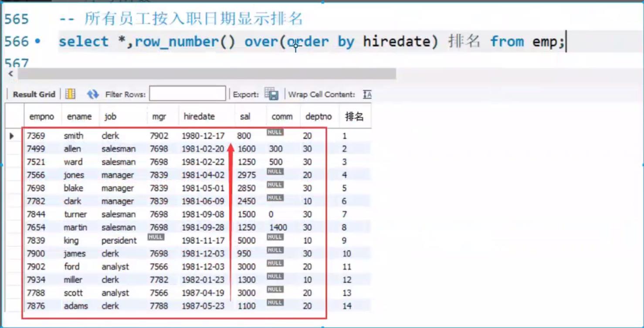The image size is (644, 328).
Task: Click the 'adams' name cell
Action: (76, 306)
